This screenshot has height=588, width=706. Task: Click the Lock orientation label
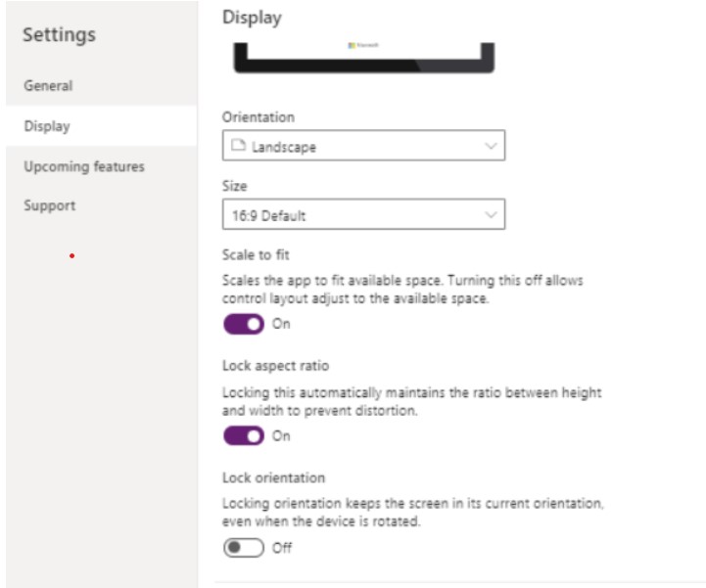pos(274,477)
